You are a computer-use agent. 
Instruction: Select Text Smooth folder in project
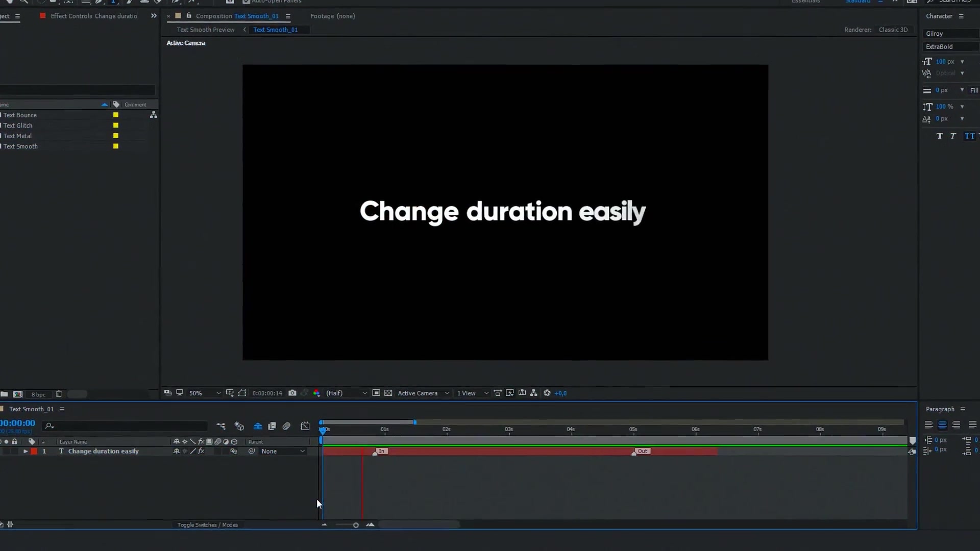20,146
